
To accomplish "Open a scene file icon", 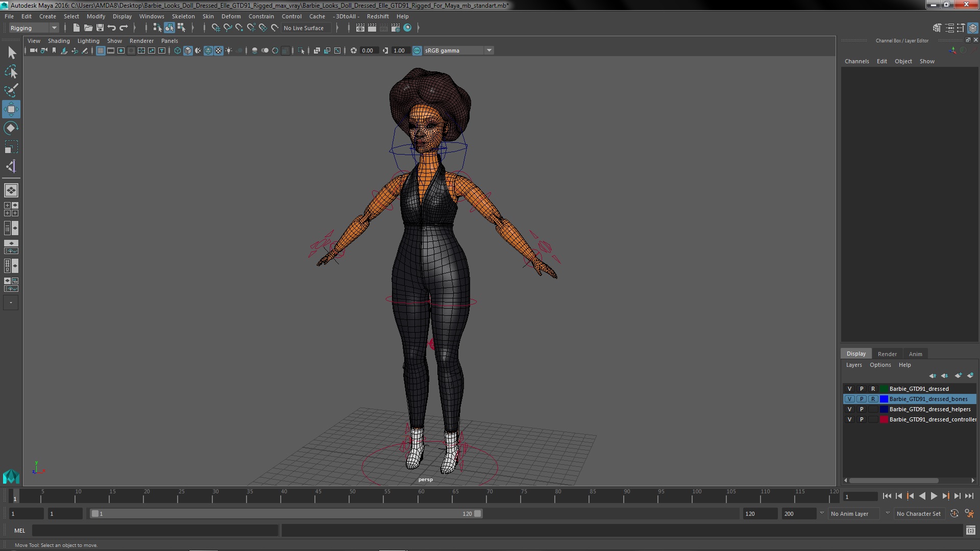I will pos(88,28).
